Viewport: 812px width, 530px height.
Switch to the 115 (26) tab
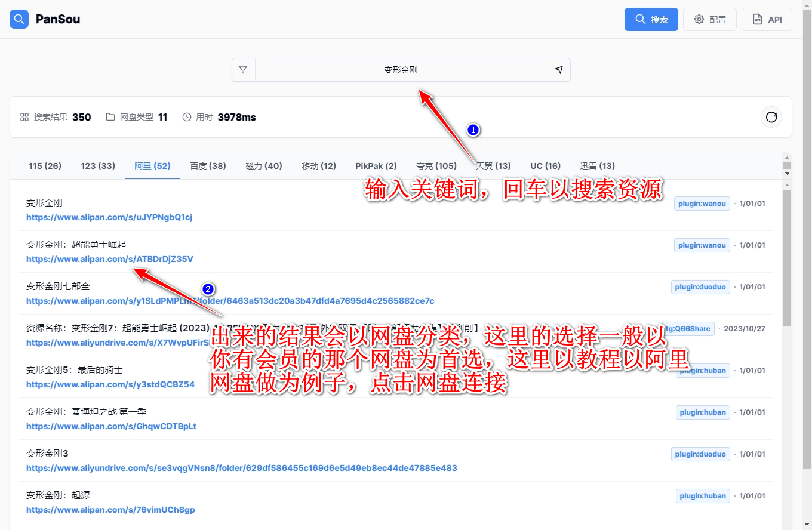pos(45,166)
